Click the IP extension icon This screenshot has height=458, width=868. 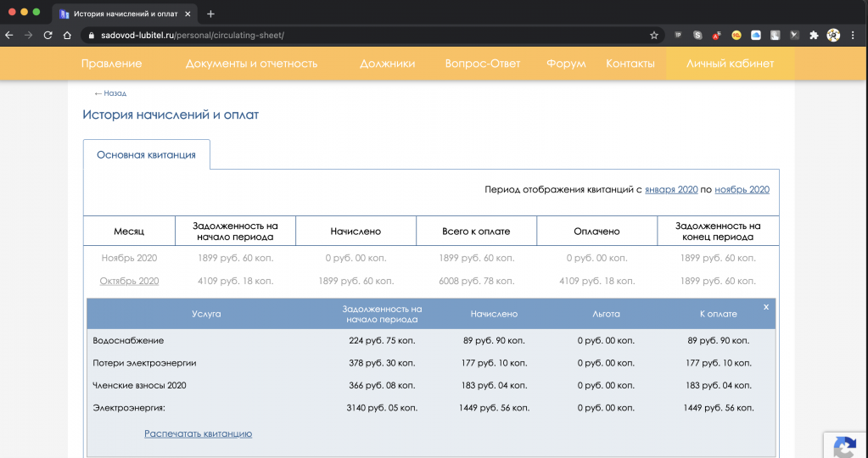tap(678, 36)
